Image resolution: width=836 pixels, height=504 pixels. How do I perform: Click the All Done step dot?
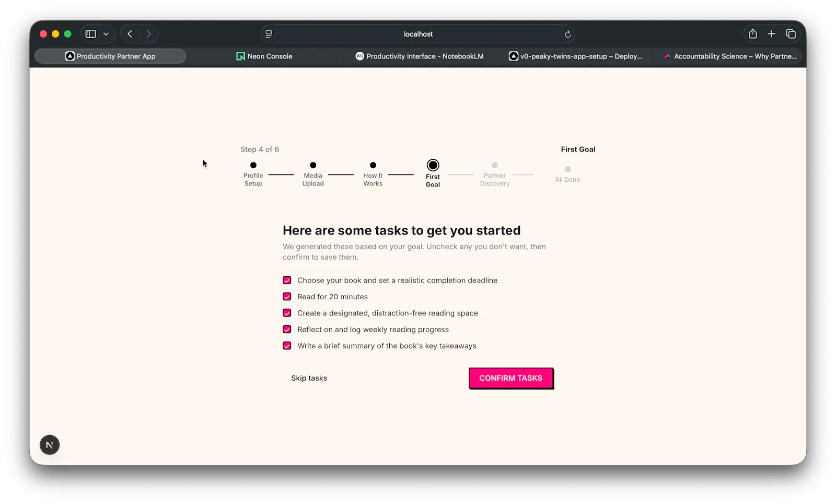[568, 169]
